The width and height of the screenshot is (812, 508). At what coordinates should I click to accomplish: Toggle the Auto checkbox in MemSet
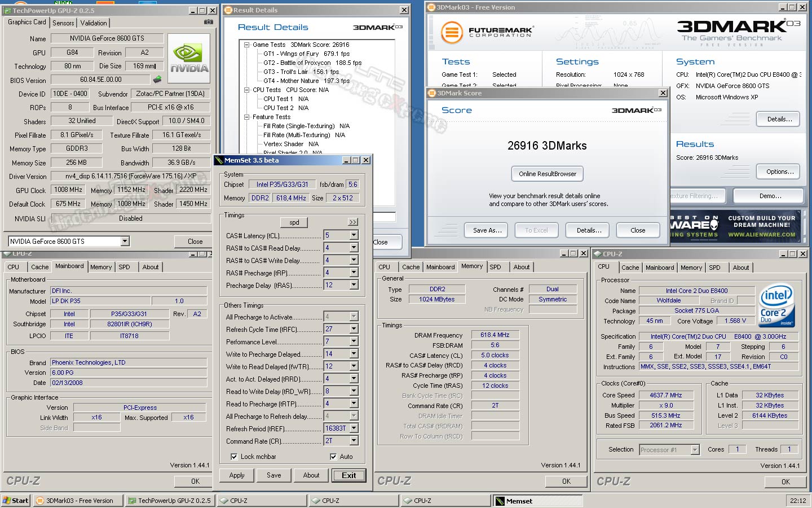(x=333, y=457)
